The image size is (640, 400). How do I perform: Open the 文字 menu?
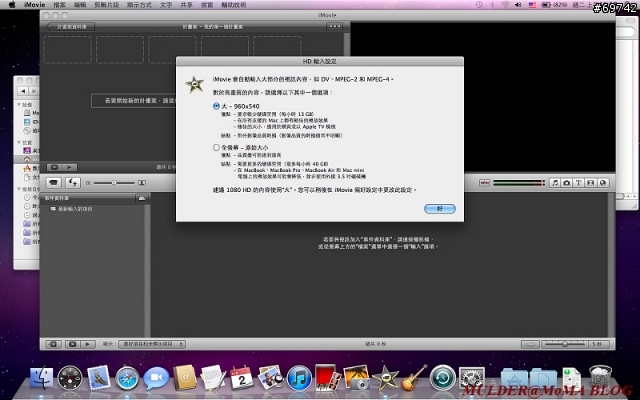point(166,5)
